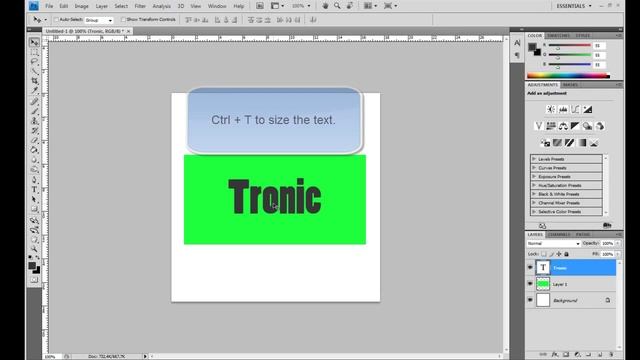Select the Layer 1 layer row
Image resolution: width=640 pixels, height=360 pixels.
click(571, 284)
